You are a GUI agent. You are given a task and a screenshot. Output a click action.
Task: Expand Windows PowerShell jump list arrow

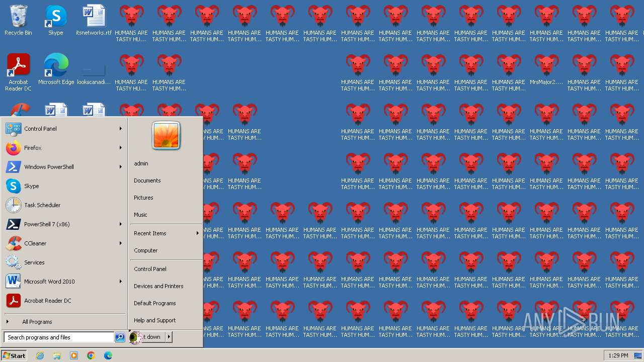pyautogui.click(x=121, y=167)
